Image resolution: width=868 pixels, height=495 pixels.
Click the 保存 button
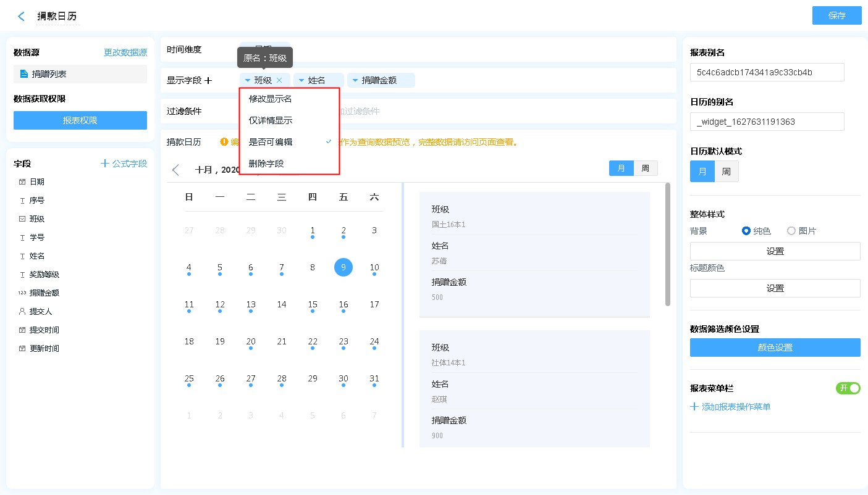coord(836,16)
